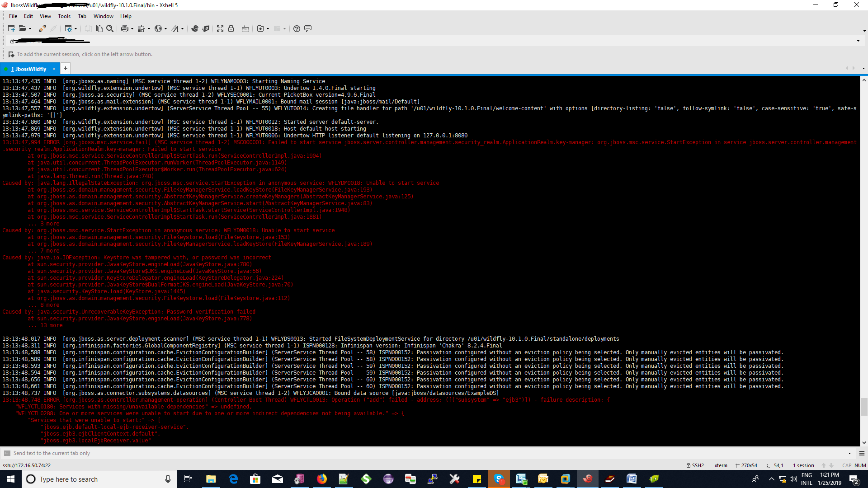Open Help using the question mark icon
Image resolution: width=868 pixels, height=488 pixels.
297,28
